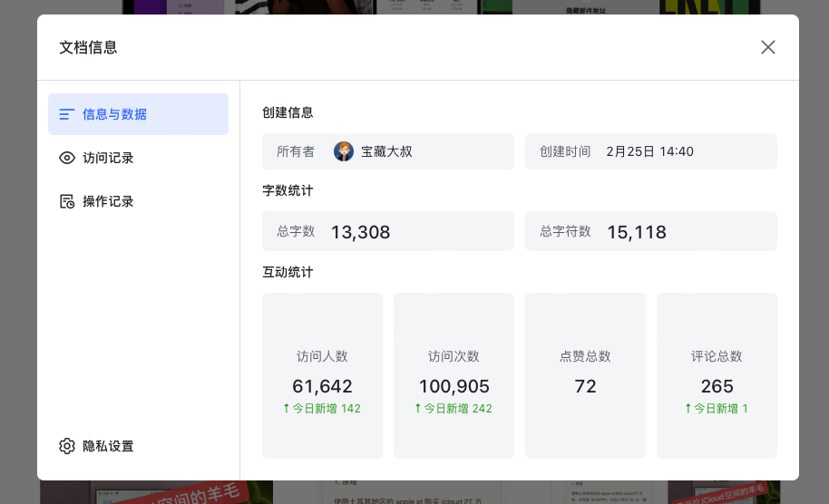Click the 访问次数 card label

tap(454, 356)
